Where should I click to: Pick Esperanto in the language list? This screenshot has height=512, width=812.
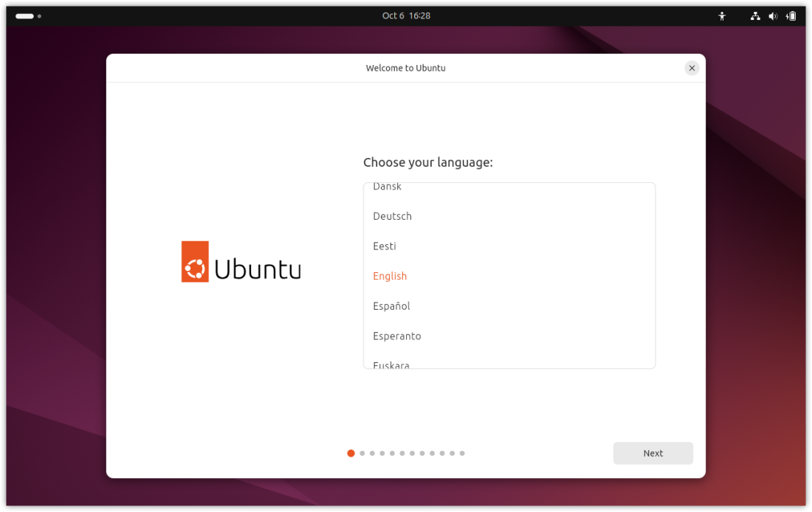pos(509,336)
